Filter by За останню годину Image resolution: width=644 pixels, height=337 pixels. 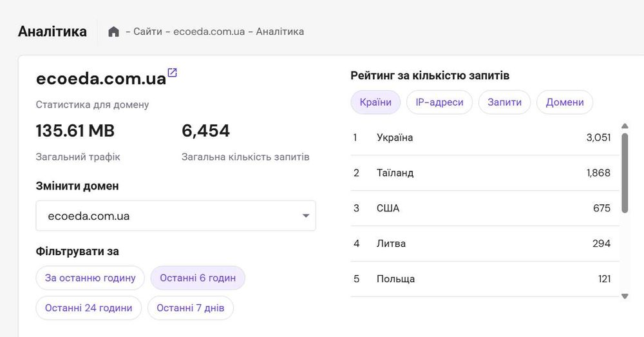coord(90,278)
